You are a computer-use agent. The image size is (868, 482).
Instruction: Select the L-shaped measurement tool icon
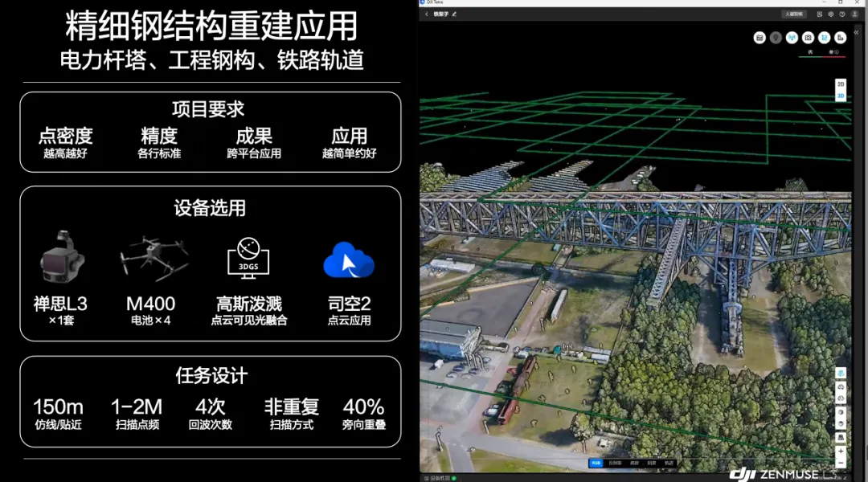pyautogui.click(x=841, y=38)
